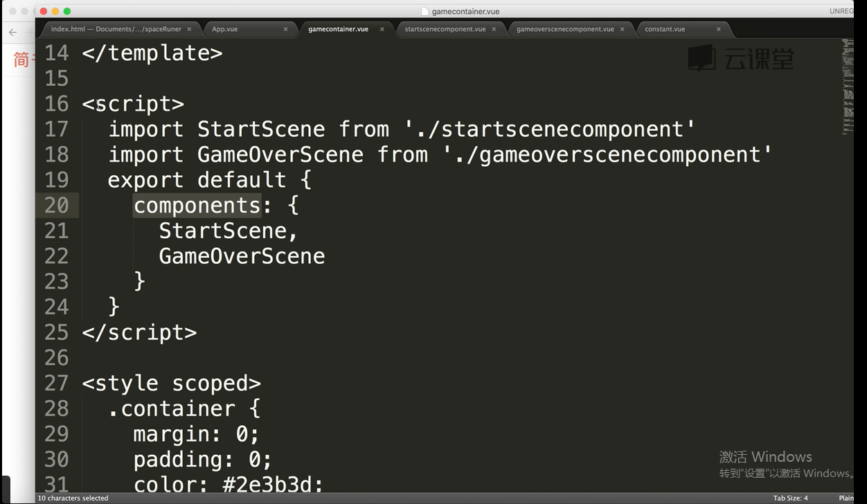
Task: Open the Tab Size: 4 menu
Action: pyautogui.click(x=790, y=498)
